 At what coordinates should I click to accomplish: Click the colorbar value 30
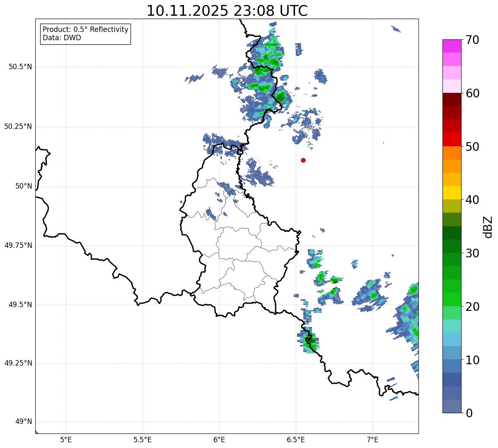point(472,253)
